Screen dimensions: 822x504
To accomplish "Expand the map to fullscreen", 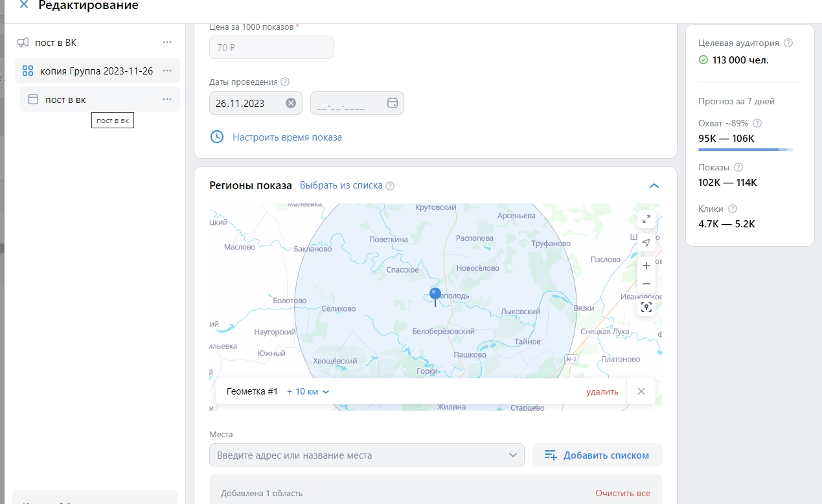I will pyautogui.click(x=646, y=220).
